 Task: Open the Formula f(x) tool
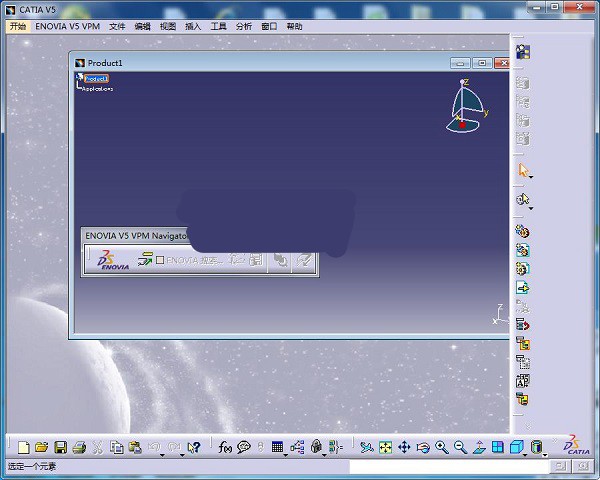pyautogui.click(x=225, y=447)
